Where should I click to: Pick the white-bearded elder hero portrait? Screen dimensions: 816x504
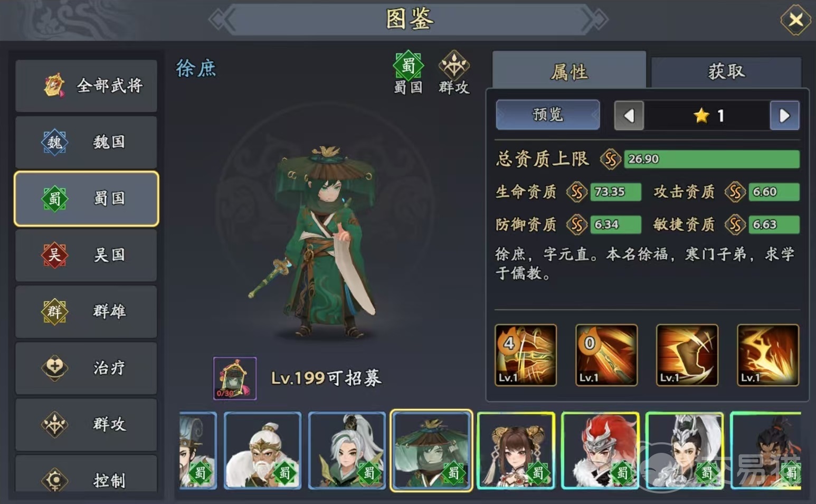(263, 451)
